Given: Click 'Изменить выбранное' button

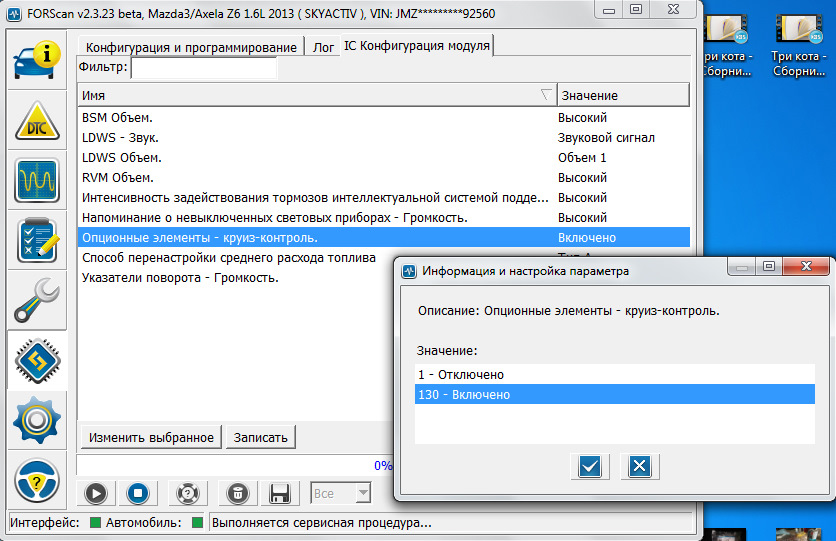Looking at the screenshot, I should tap(151, 438).
